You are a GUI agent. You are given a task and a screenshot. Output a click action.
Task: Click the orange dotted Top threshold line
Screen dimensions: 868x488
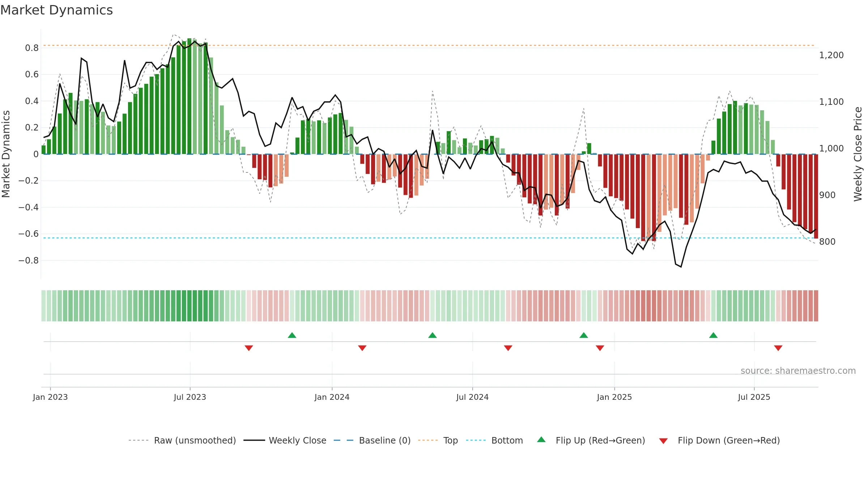click(429, 46)
